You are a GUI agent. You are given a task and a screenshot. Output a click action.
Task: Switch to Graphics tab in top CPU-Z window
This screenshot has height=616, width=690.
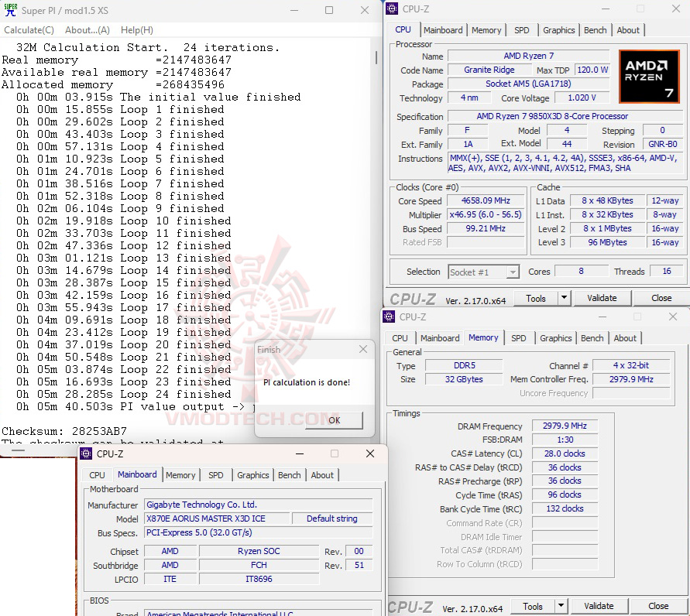[x=558, y=30]
